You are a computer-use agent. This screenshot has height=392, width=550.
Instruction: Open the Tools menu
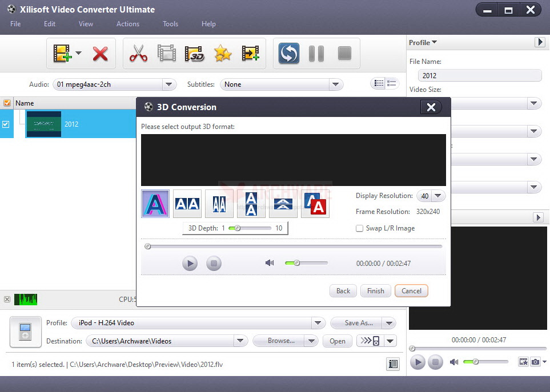point(170,24)
